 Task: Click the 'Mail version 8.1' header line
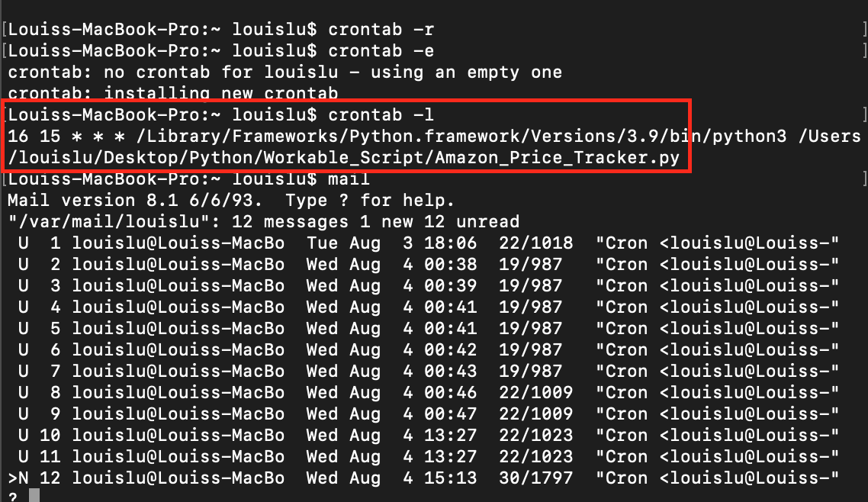[231, 201]
